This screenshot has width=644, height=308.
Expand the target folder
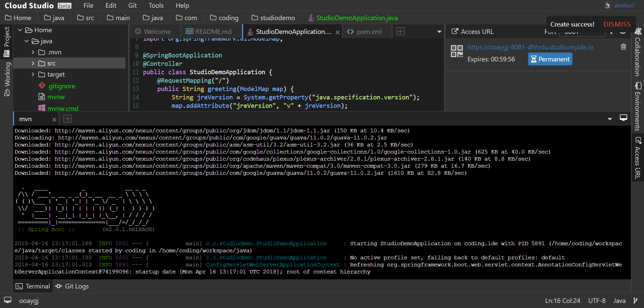click(x=33, y=74)
